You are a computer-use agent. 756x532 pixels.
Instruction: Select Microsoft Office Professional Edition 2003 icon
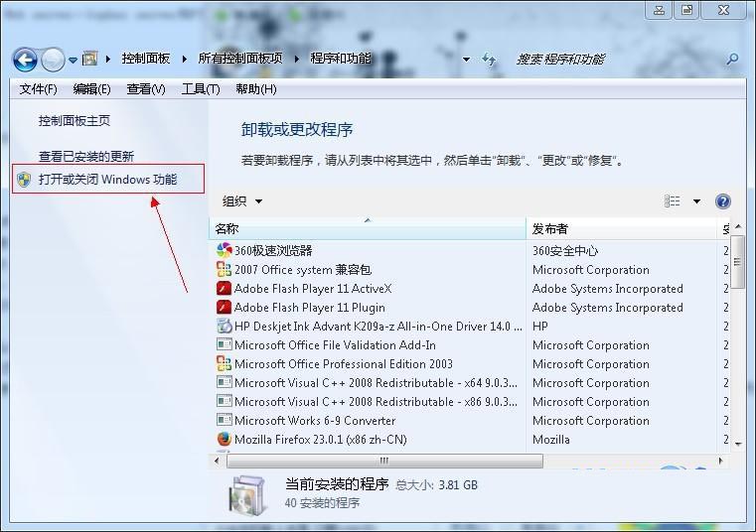point(225,363)
